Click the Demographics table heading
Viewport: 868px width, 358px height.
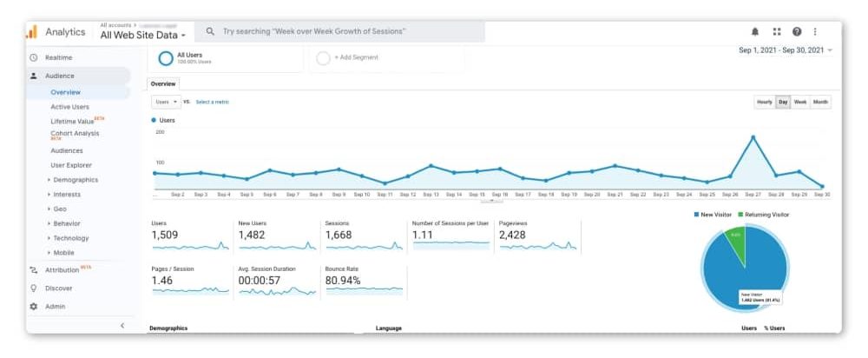[168, 328]
